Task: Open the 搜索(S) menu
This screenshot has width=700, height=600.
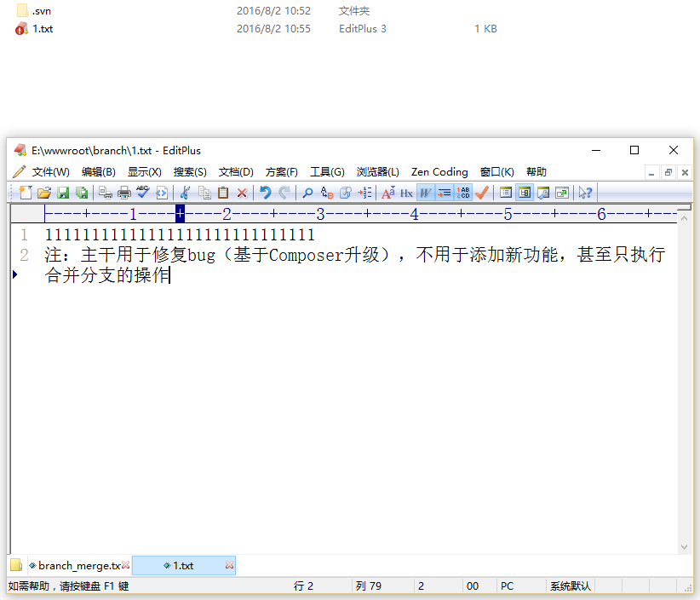Action: pos(190,172)
